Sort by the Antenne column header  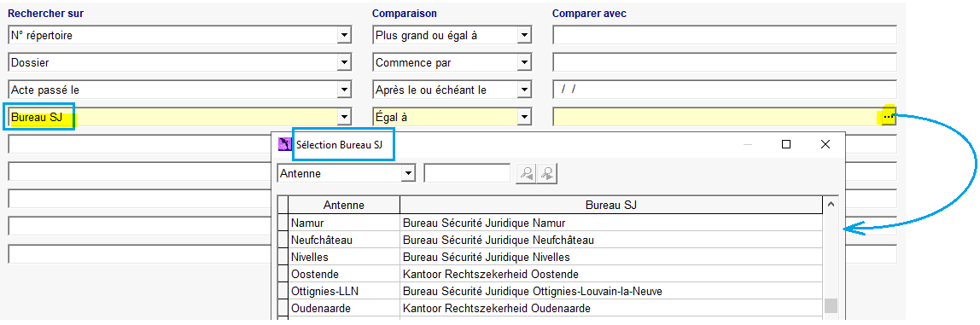coord(344,205)
